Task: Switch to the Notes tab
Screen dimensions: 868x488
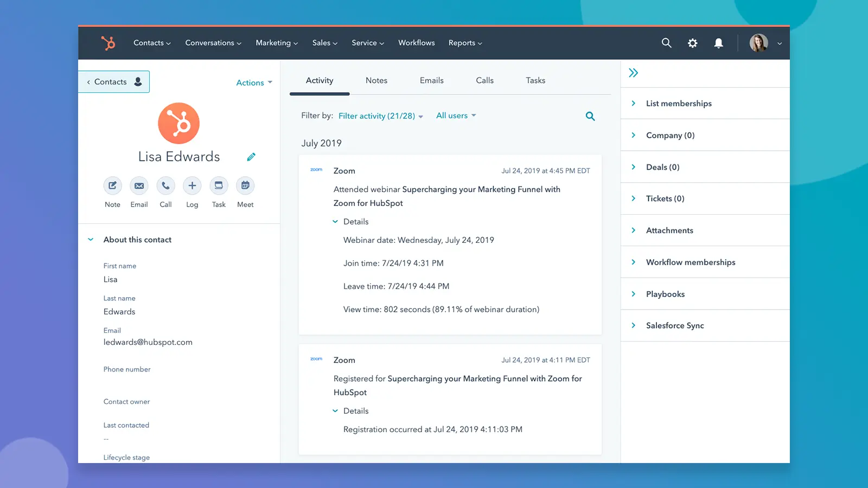Action: click(x=376, y=80)
